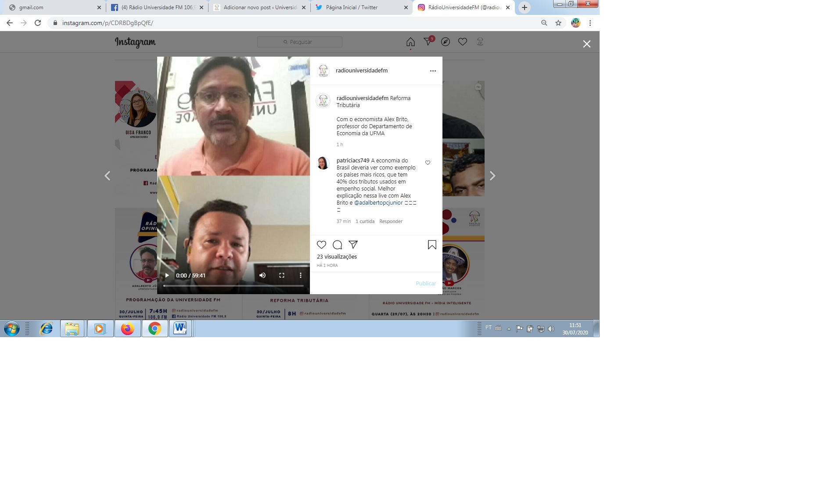Go to the Instagram home feed icon
Viewport: 834px width, 504px height.
click(x=410, y=42)
